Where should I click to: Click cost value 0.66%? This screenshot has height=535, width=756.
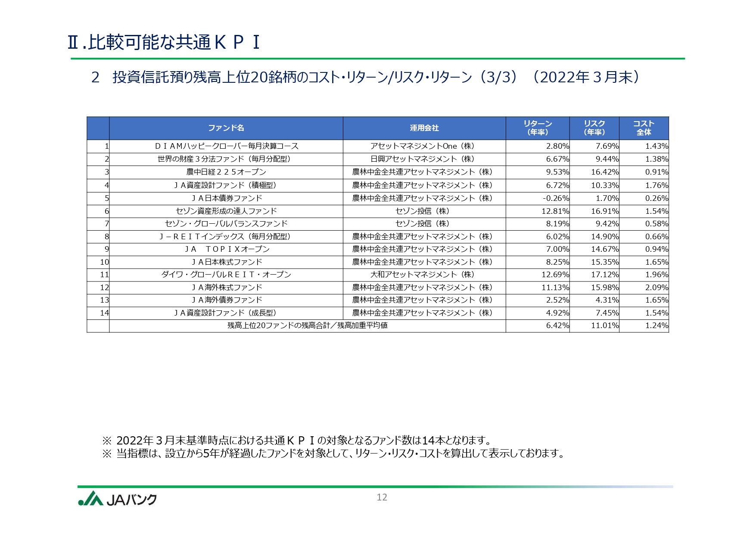[656, 237]
